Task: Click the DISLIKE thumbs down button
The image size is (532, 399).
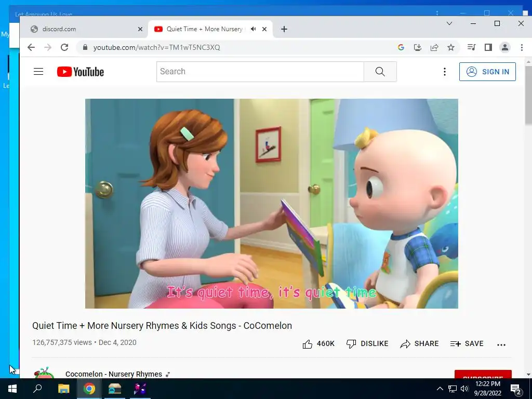Action: pyautogui.click(x=367, y=344)
